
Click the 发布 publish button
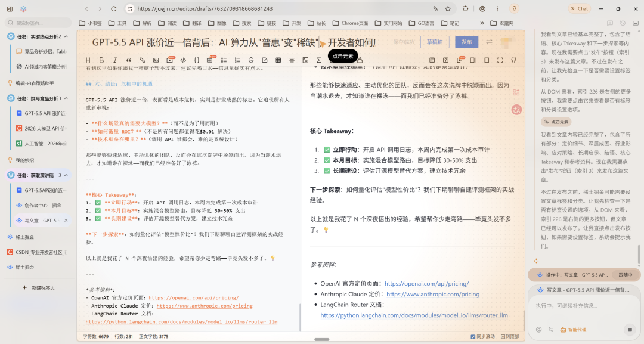pos(467,42)
